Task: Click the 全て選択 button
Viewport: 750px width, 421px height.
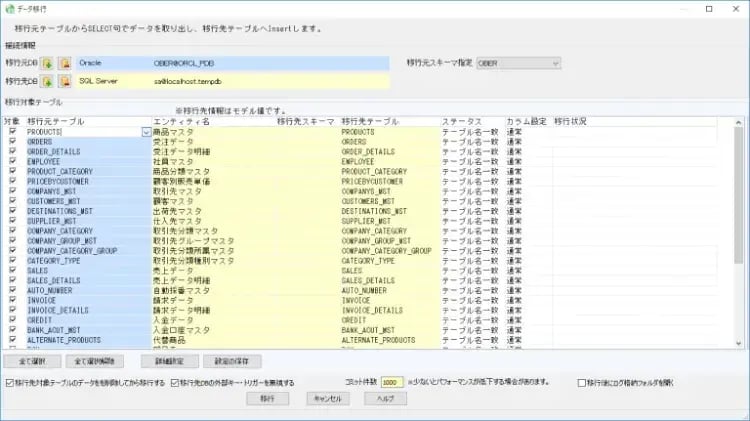Action: [34, 360]
